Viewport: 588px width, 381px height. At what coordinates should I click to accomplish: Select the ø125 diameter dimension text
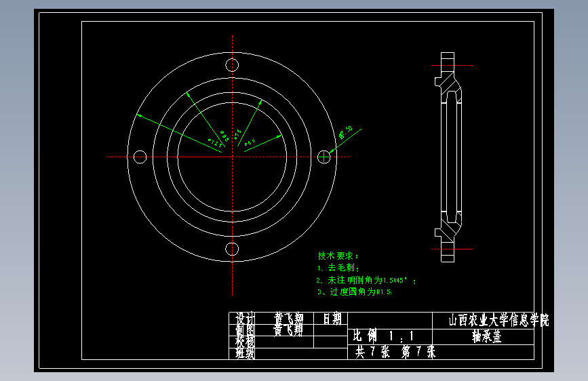[215, 142]
